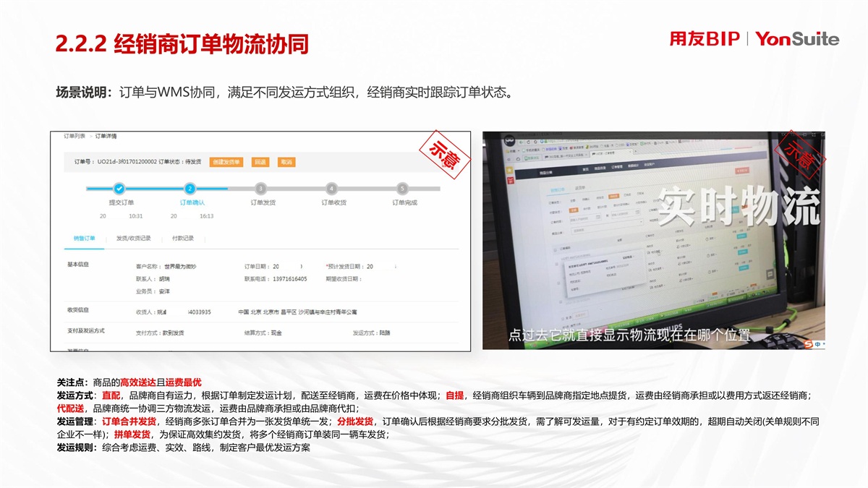Click the step 3 订单发货 circle

click(x=261, y=189)
